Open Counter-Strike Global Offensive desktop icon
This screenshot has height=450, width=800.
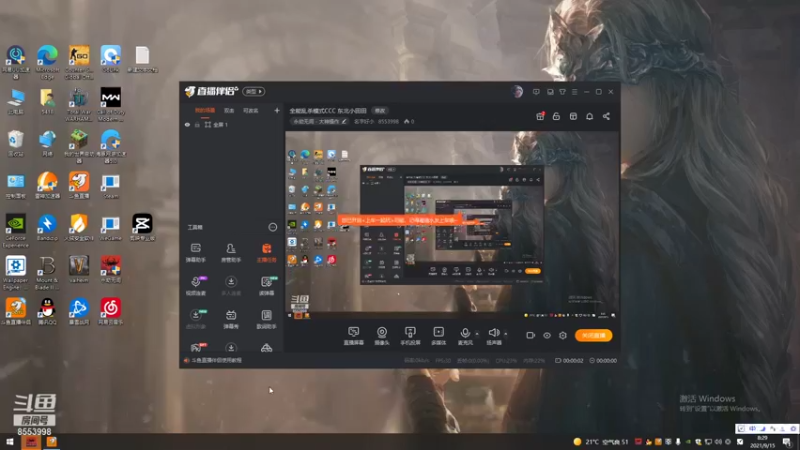(79, 62)
